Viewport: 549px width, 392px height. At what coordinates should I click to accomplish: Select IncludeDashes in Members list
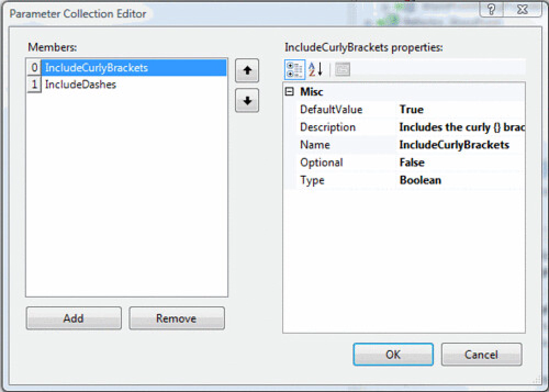tap(134, 85)
